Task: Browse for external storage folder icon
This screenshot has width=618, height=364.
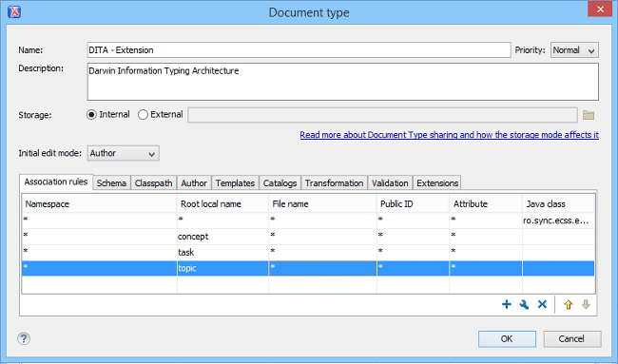Action: (x=589, y=115)
